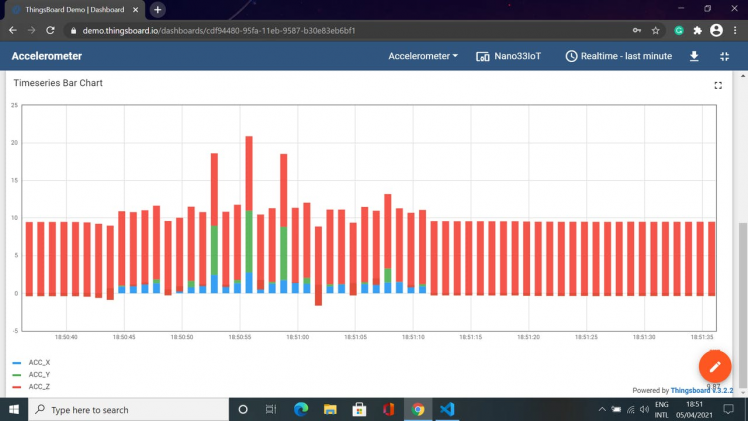Open the Realtime - last minute time window
The image size is (748, 421).
tap(618, 56)
